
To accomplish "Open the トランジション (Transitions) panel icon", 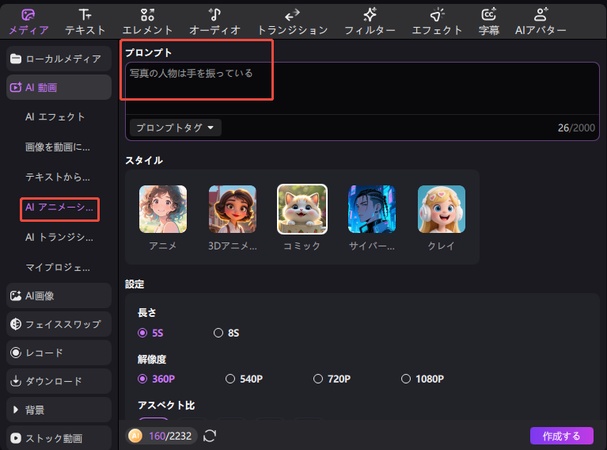I will pos(292,20).
